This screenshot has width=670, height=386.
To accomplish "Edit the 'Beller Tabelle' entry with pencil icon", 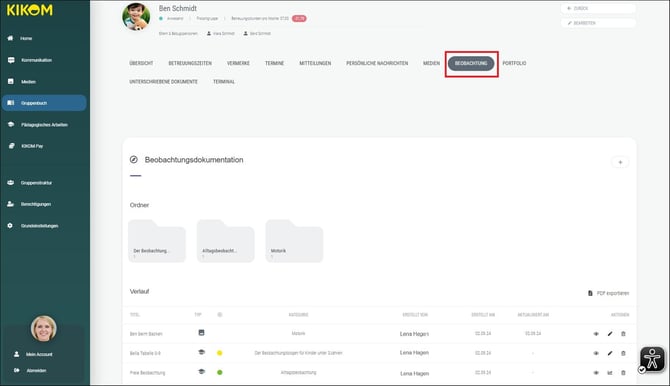I will 610,354.
